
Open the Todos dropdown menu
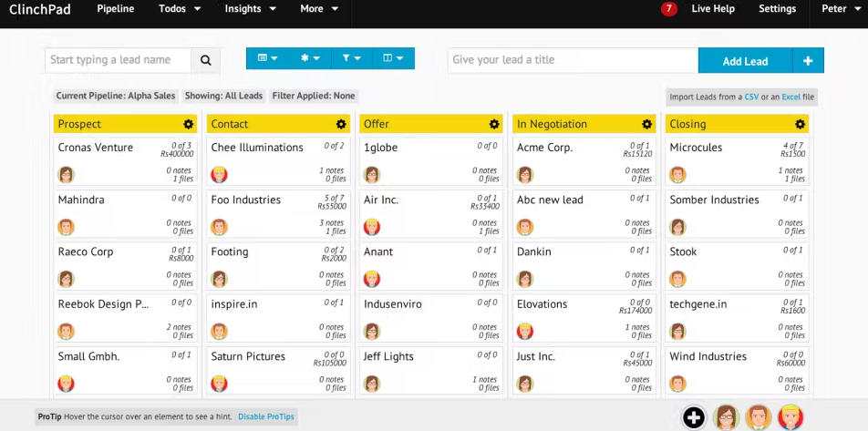(x=180, y=9)
